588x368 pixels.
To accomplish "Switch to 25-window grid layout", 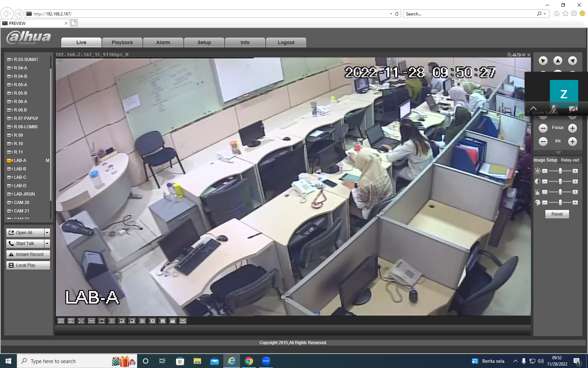I will (x=183, y=321).
